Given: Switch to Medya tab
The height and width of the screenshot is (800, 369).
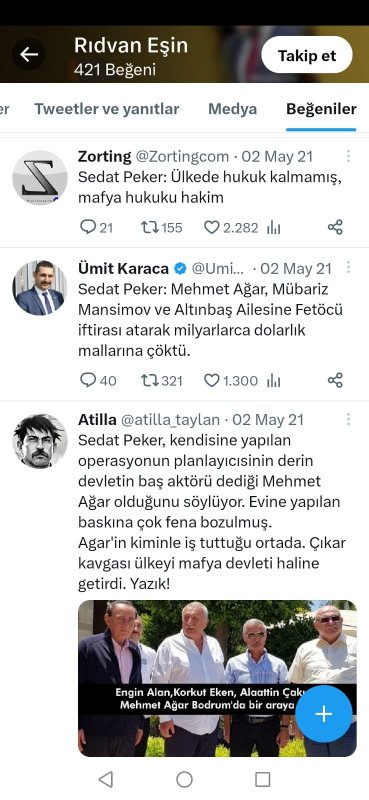Looking at the screenshot, I should [x=232, y=109].
